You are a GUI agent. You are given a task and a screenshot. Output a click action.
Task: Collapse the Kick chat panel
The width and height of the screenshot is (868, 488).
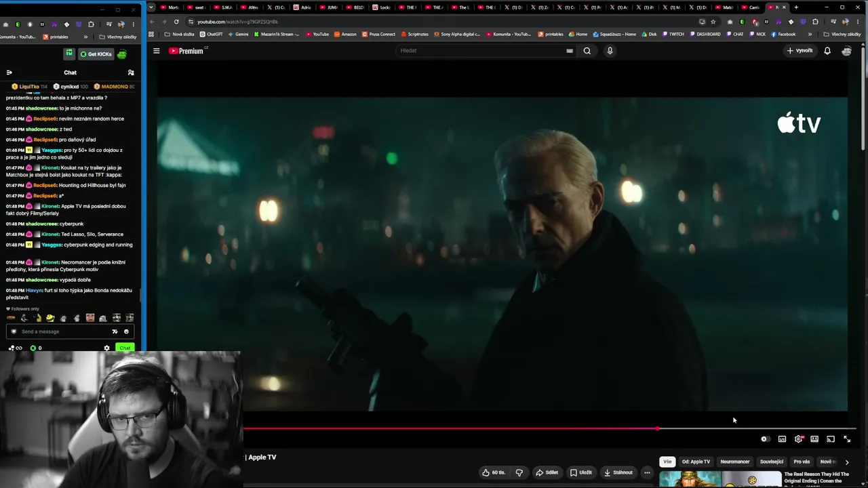point(9,73)
